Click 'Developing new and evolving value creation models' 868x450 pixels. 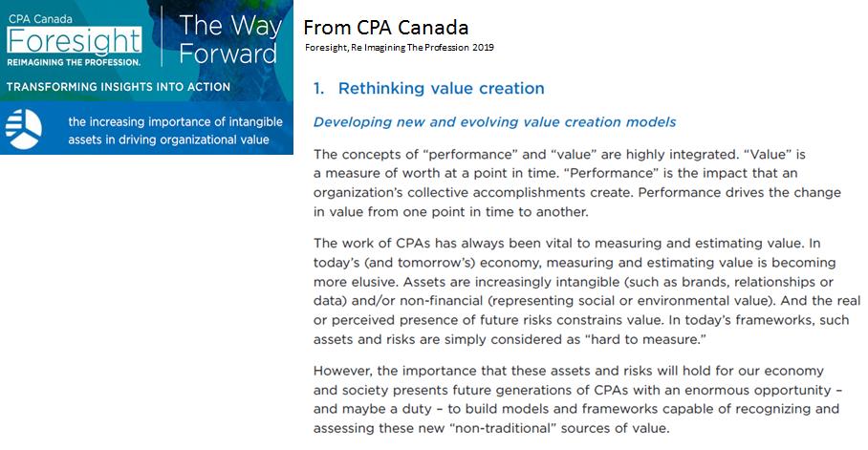pos(494,121)
